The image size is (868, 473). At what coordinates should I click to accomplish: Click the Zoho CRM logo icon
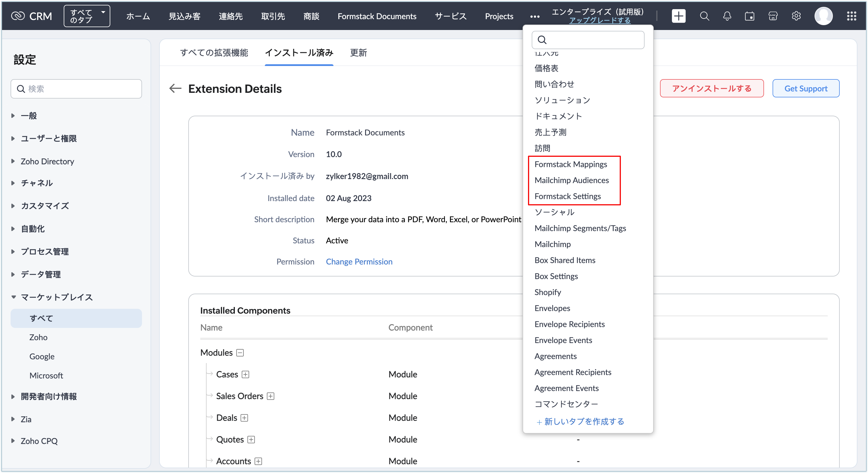pyautogui.click(x=18, y=16)
